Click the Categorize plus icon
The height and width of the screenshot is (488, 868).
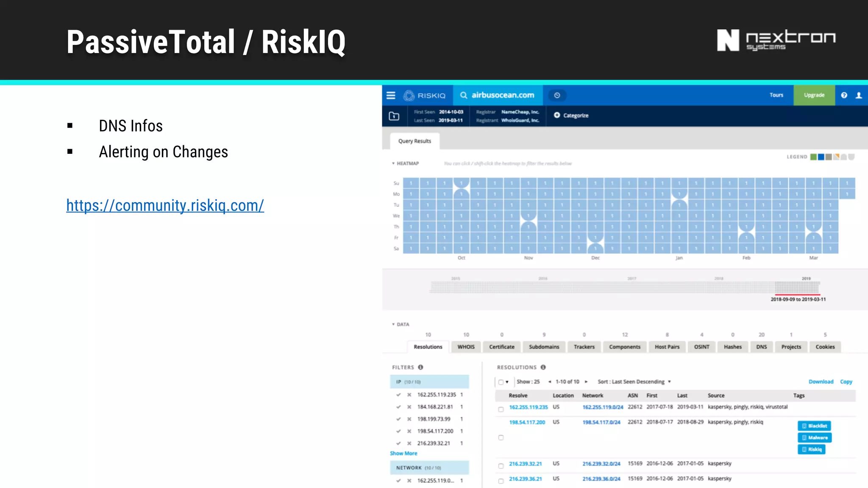point(557,115)
